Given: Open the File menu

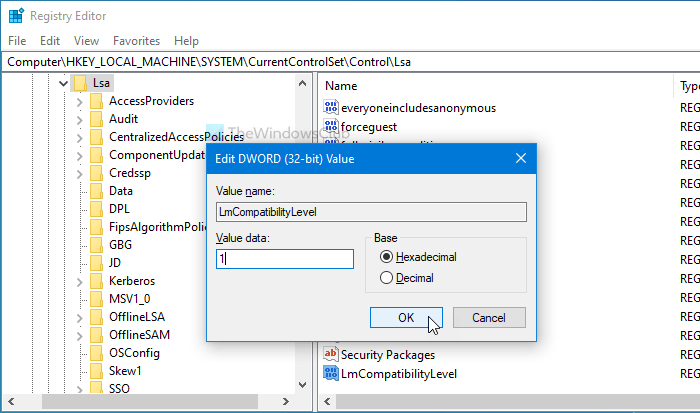Looking at the screenshot, I should 17,41.
